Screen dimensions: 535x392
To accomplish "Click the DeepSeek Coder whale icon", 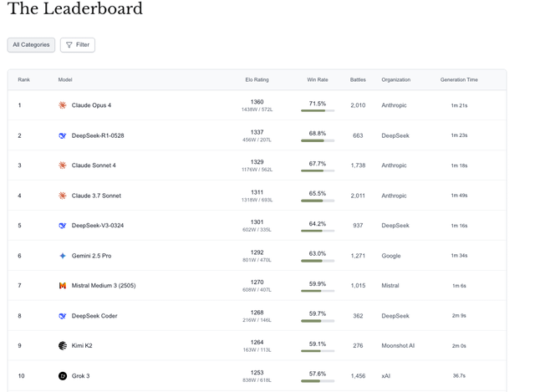I will point(63,316).
